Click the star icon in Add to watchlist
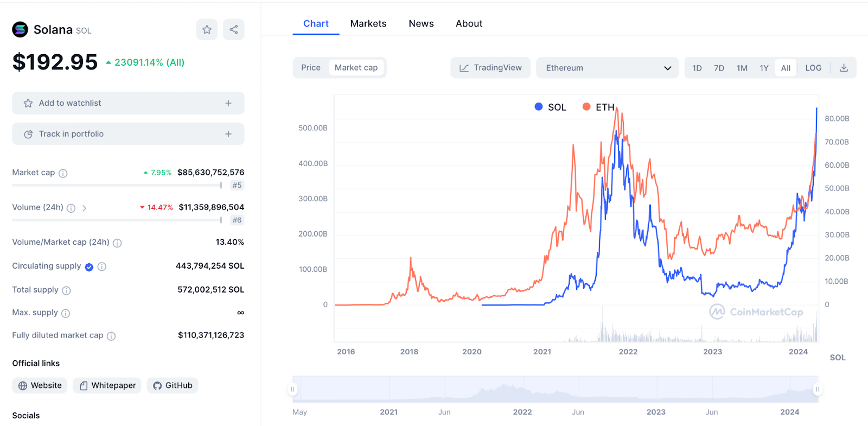The height and width of the screenshot is (426, 868). [x=28, y=103]
